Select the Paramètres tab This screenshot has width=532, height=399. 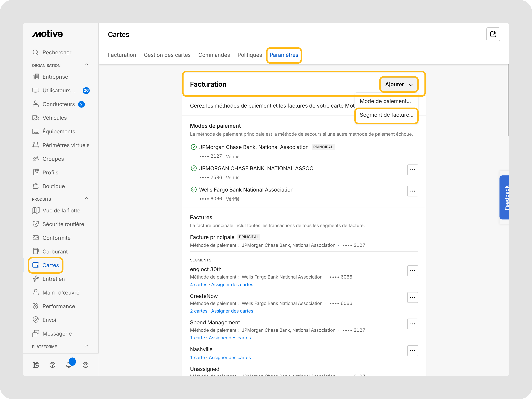pyautogui.click(x=284, y=55)
